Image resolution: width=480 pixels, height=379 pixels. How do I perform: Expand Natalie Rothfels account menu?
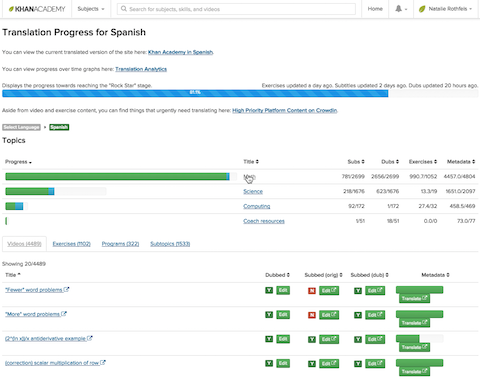(x=450, y=9)
